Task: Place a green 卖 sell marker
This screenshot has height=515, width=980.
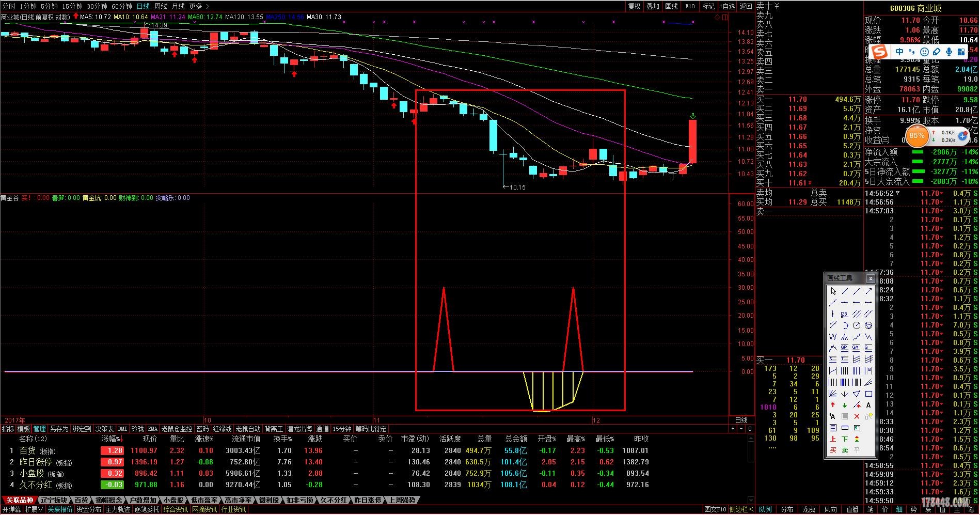Action: coord(845,450)
